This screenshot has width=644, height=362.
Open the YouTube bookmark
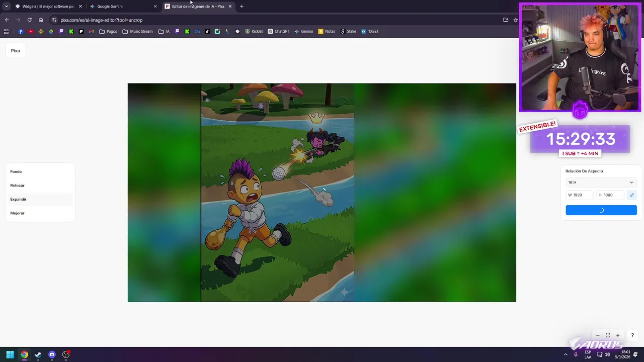pos(31,31)
